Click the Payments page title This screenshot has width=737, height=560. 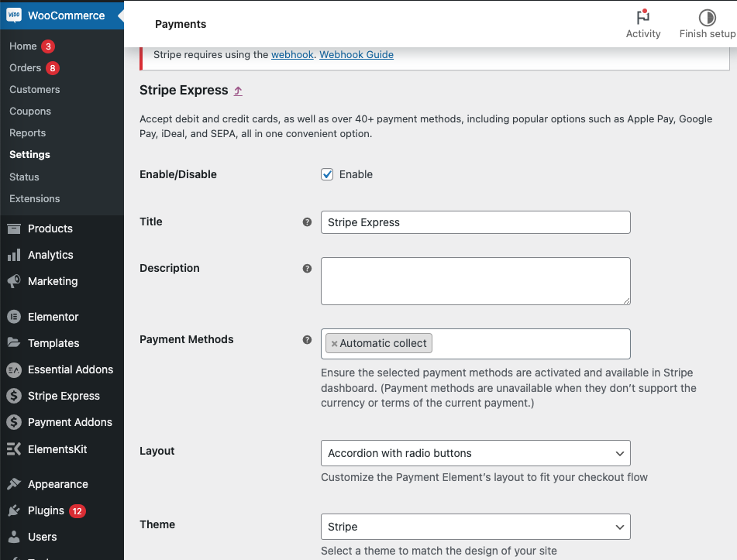[181, 24]
